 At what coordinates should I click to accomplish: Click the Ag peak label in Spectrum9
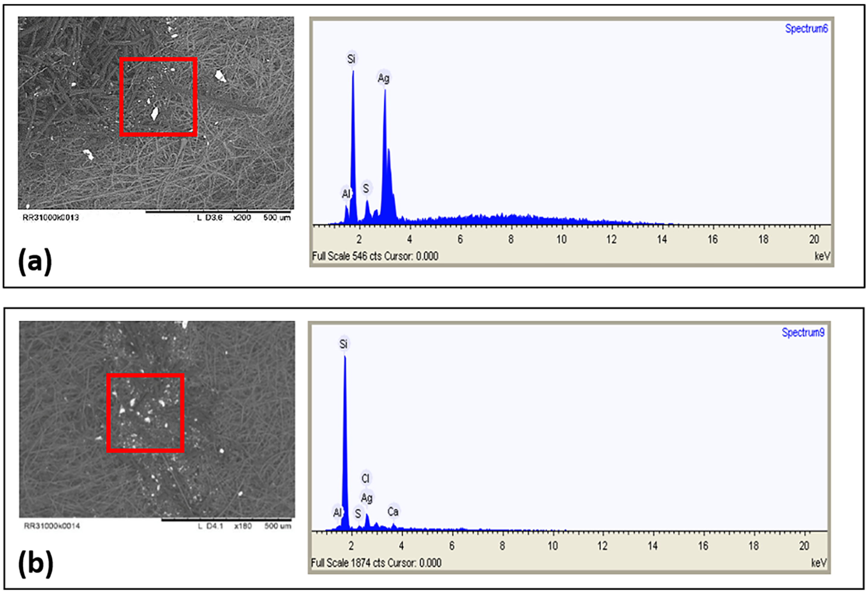[x=366, y=498]
